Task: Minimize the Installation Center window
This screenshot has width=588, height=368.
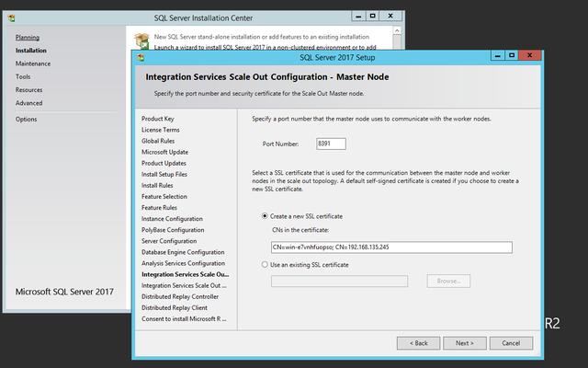Action: click(x=358, y=17)
